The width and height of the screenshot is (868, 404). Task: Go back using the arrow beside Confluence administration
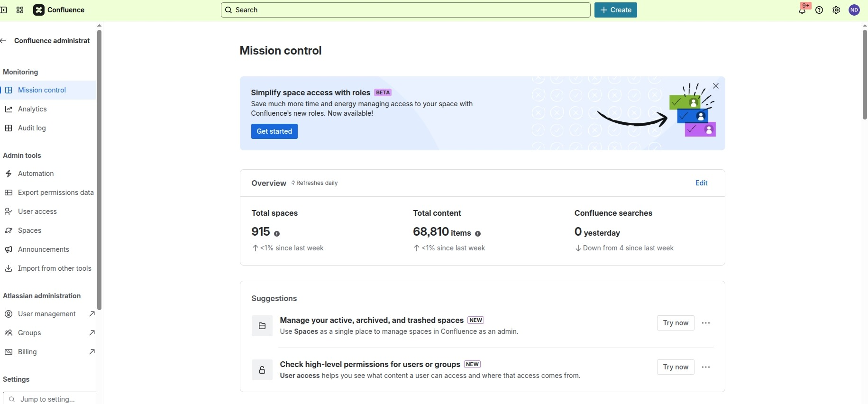4,41
